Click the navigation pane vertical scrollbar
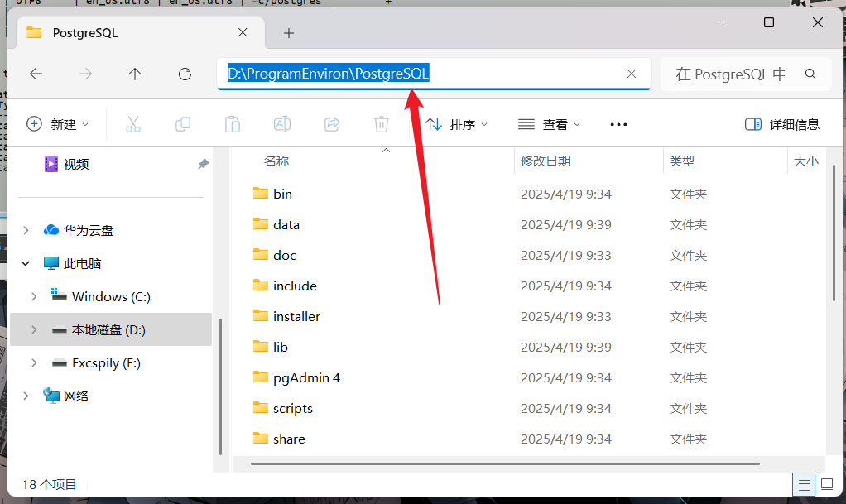Viewport: 846px width, 504px height. click(221, 387)
